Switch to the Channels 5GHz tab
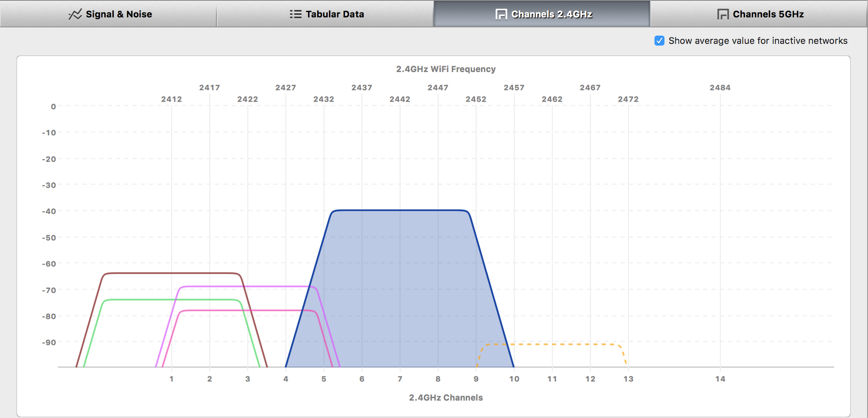This screenshot has height=418, width=868. (x=768, y=14)
